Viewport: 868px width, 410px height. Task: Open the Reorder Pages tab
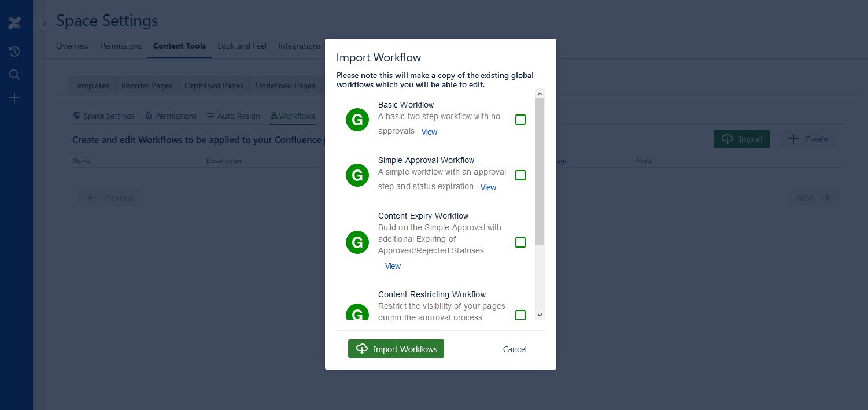pos(147,86)
